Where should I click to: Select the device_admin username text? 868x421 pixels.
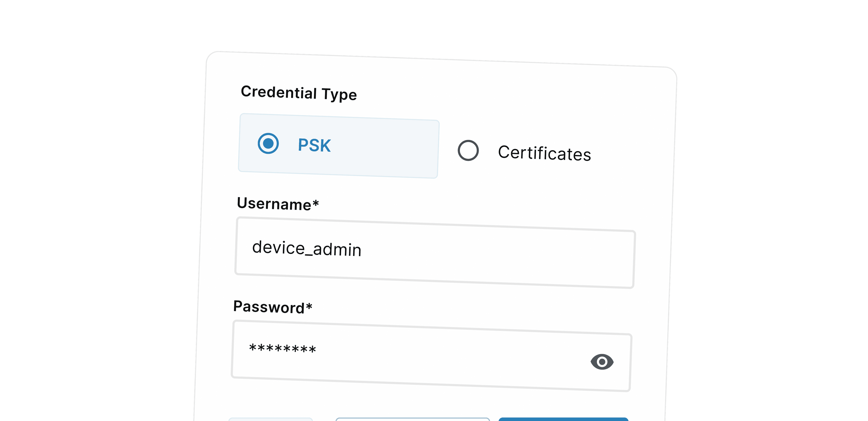pyautogui.click(x=307, y=249)
